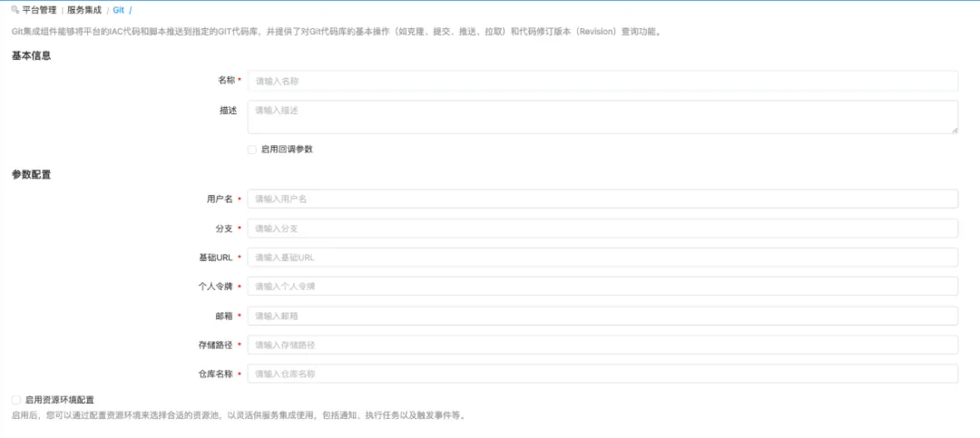The width and height of the screenshot is (980, 438).
Task: Click the 基本信息 section heading
Action: (31, 55)
